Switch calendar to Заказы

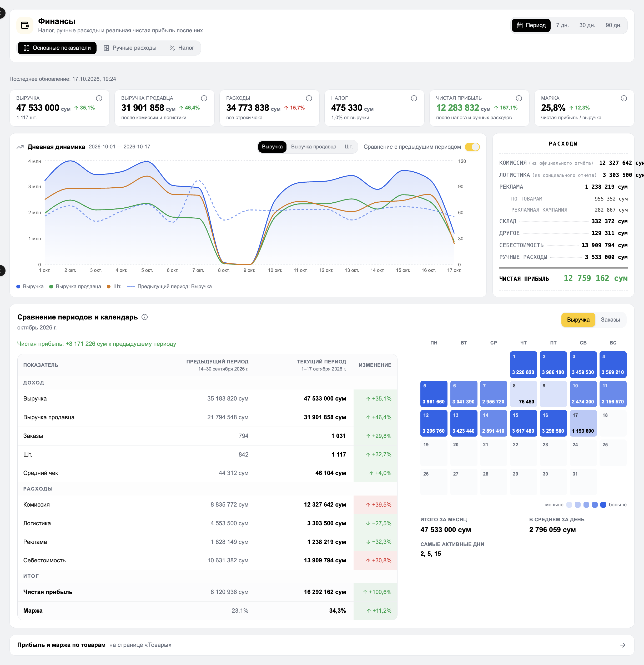(610, 320)
